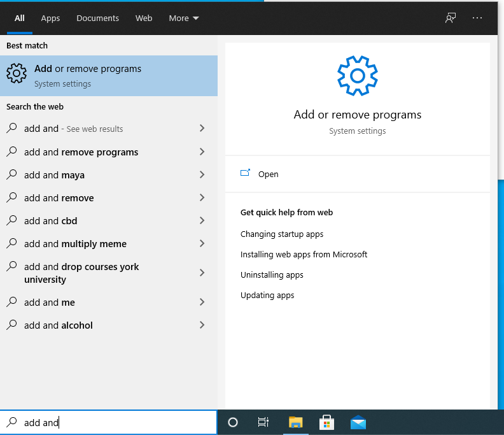The image size is (504, 435).
Task: Expand the More filter dropdown
Action: coord(183,18)
